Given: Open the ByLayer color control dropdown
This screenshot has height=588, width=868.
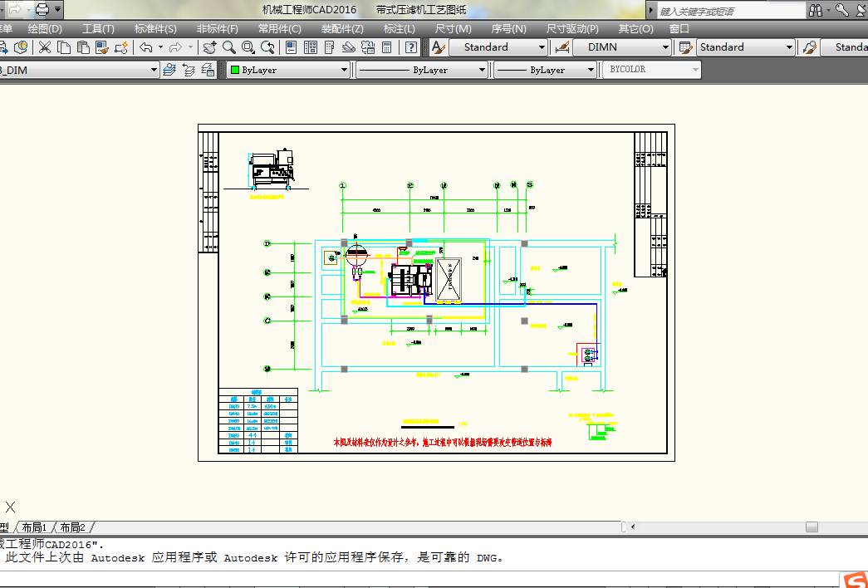Looking at the screenshot, I should point(288,70).
